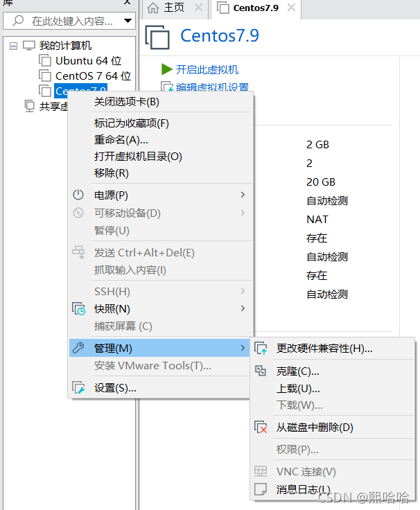420x510 pixels.
Task: Expand the 快照(N) submenu arrow
Action: (x=243, y=308)
